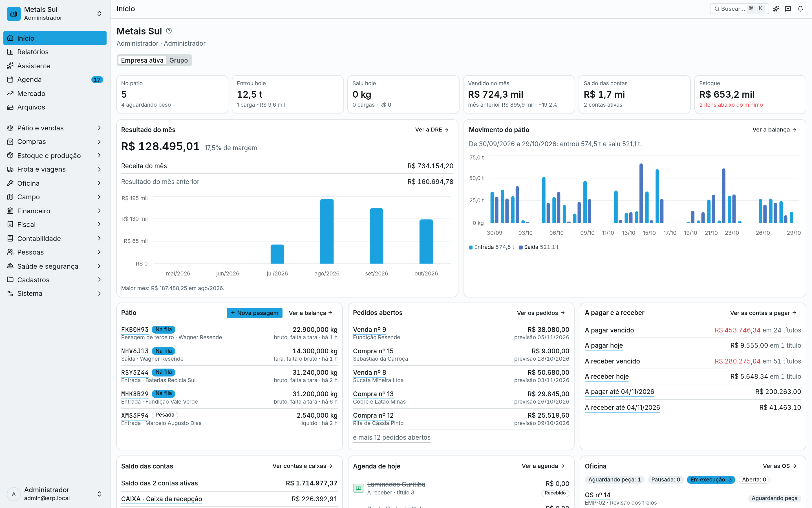Open the Ver a DRE link
Viewport: 812px width, 508px height.
[432, 130]
